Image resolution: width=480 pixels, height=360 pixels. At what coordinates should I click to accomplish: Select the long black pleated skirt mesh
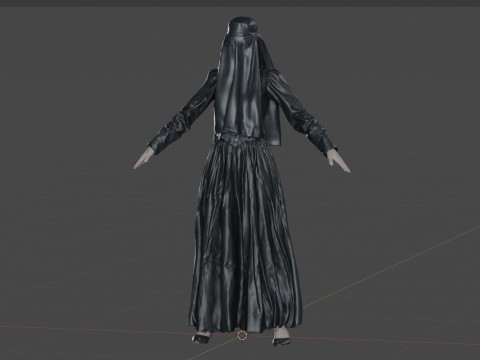click(x=245, y=237)
